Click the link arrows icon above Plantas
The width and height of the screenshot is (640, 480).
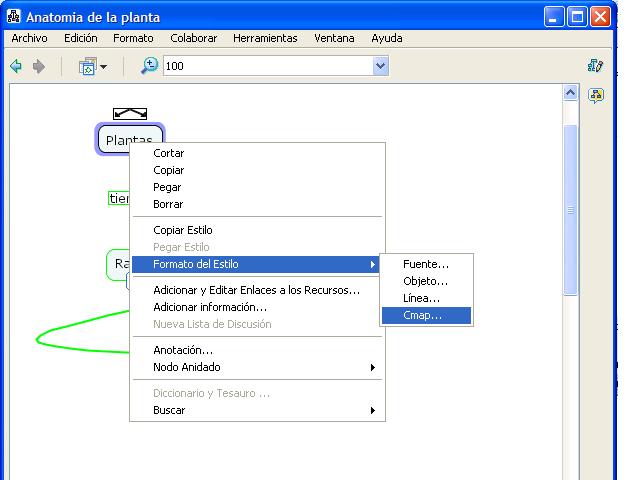130,113
